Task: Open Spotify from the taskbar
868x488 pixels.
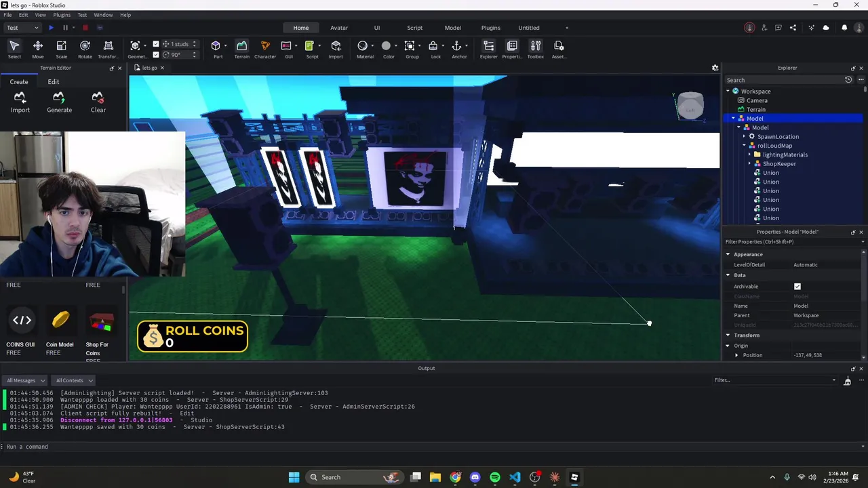Action: coord(495,477)
